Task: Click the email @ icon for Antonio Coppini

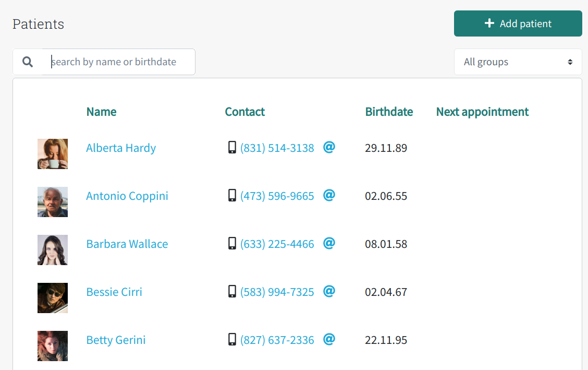Action: coord(329,195)
